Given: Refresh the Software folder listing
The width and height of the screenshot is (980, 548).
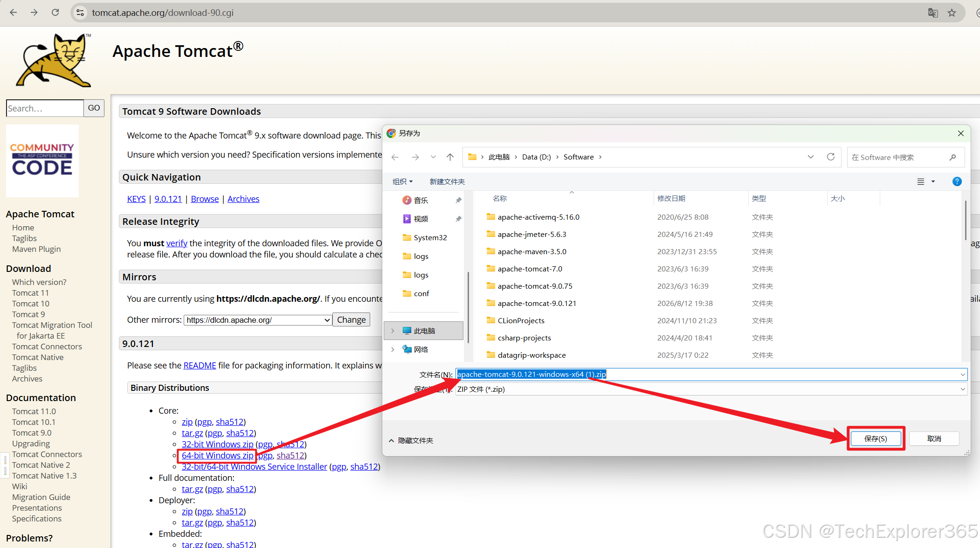Looking at the screenshot, I should point(831,157).
